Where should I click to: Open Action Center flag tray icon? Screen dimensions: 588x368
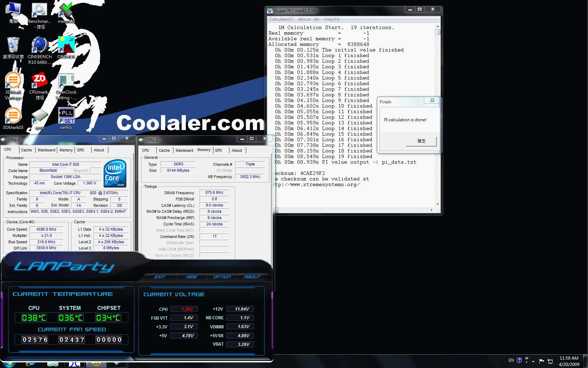(541, 361)
